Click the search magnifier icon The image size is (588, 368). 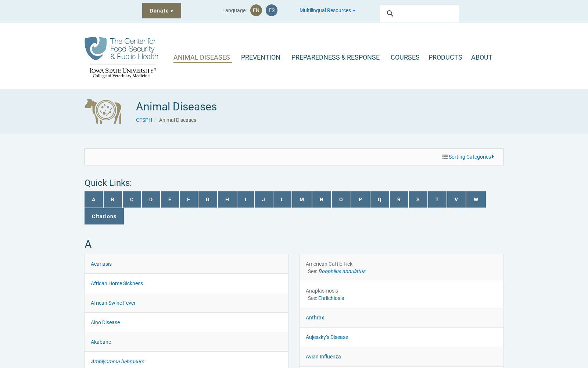point(390,14)
